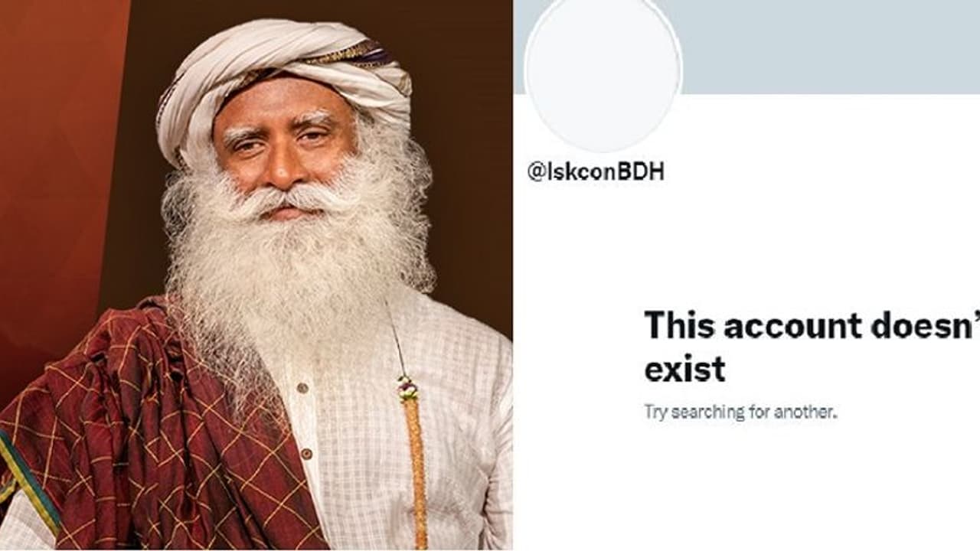This screenshot has width=980, height=551.
Task: Select the @IskconBDH handle text
Action: pyautogui.click(x=596, y=172)
